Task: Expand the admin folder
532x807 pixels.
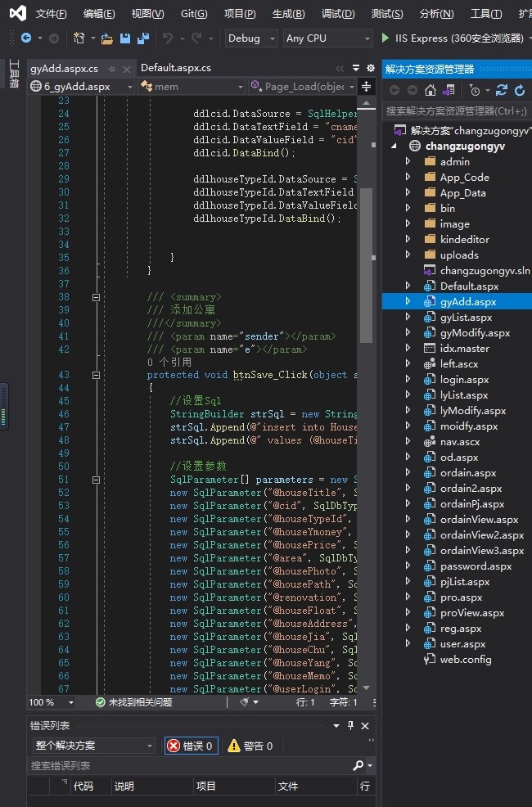Action: (x=408, y=161)
